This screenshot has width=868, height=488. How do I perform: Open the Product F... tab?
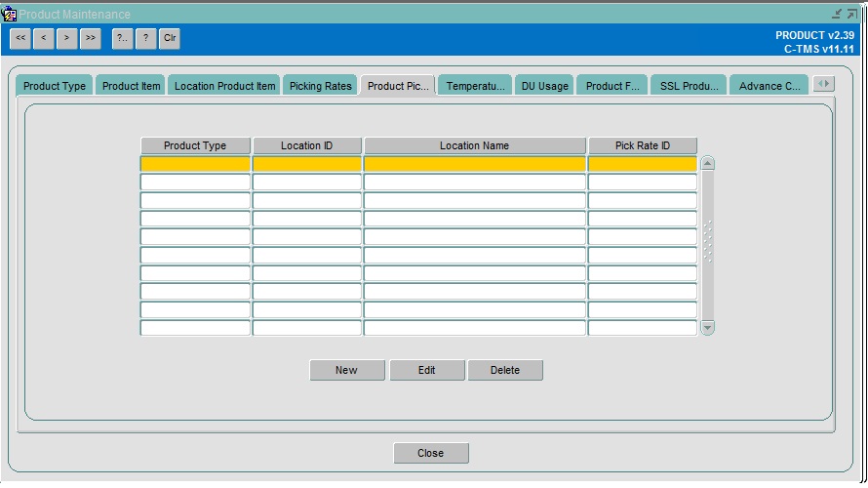click(612, 86)
